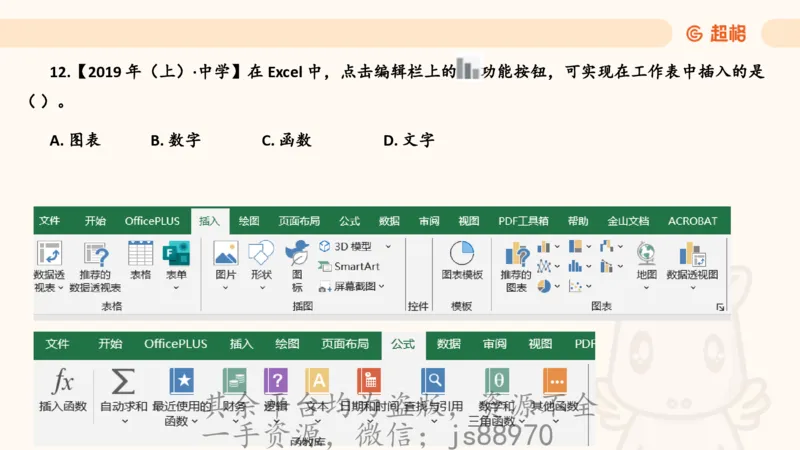Open 查找与引用 Lookup & Reference icon
Screen dimensions: 800x450
[x=433, y=381]
